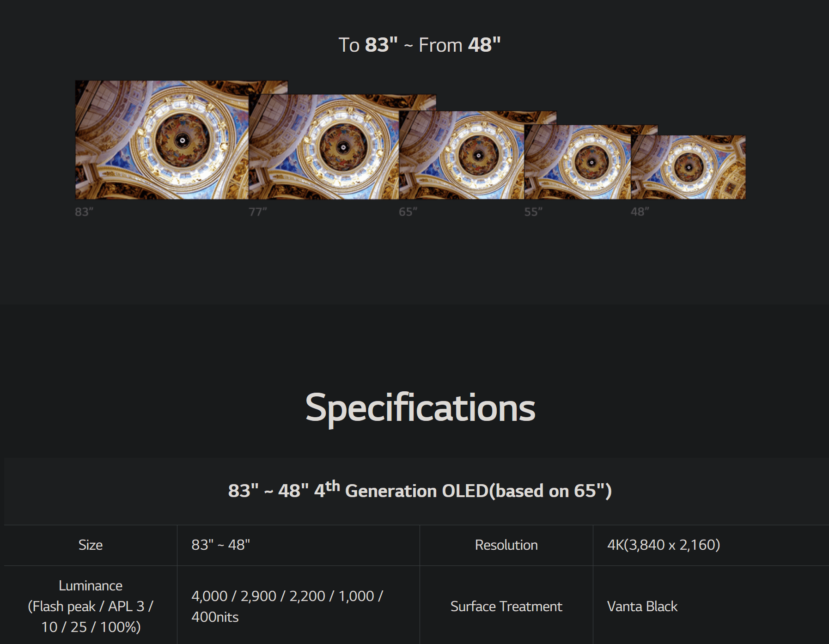Click the 'To 83" ~ From 48"' heading
Image resolution: width=829 pixels, height=644 pixels.
point(419,45)
